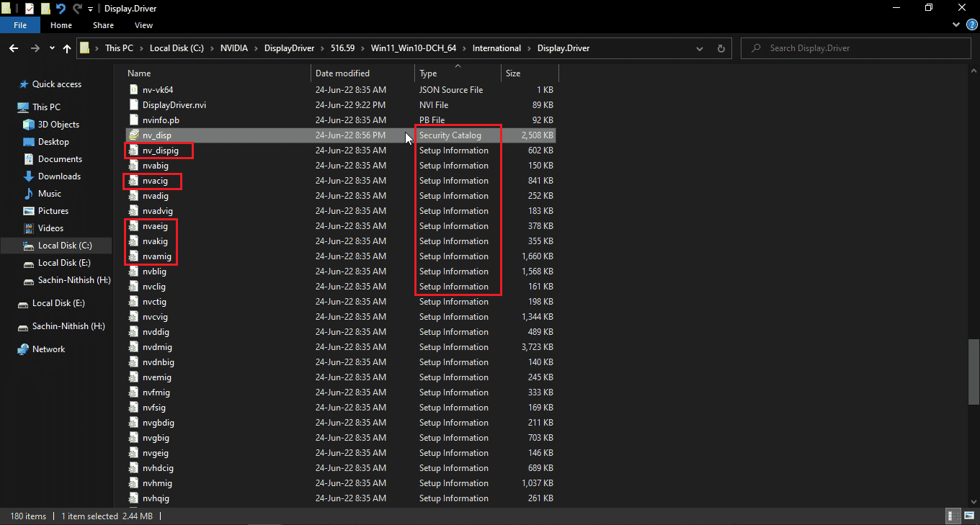
Task: Open the Share ribbon tab
Action: tap(103, 25)
